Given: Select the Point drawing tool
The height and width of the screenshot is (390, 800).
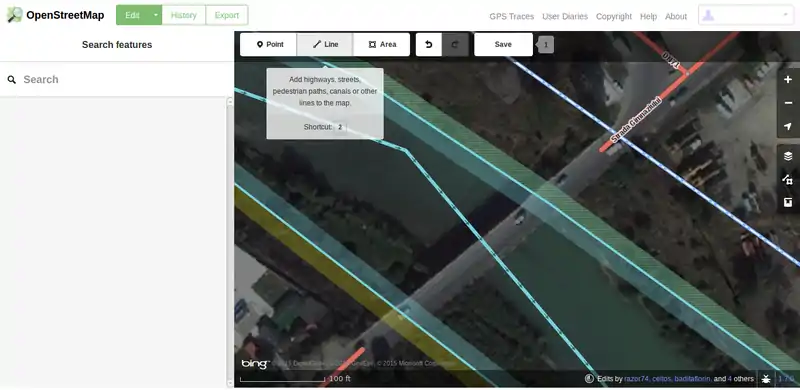Looking at the screenshot, I should (268, 44).
